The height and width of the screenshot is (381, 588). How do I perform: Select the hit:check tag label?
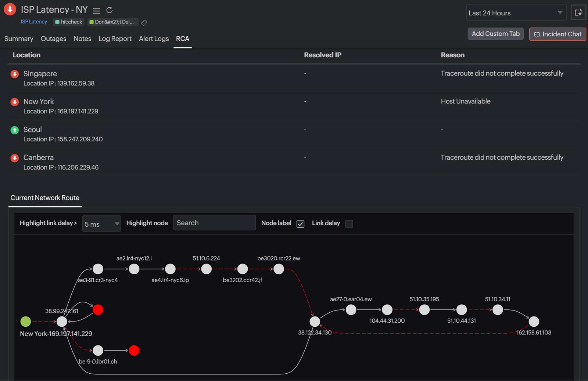69,22
